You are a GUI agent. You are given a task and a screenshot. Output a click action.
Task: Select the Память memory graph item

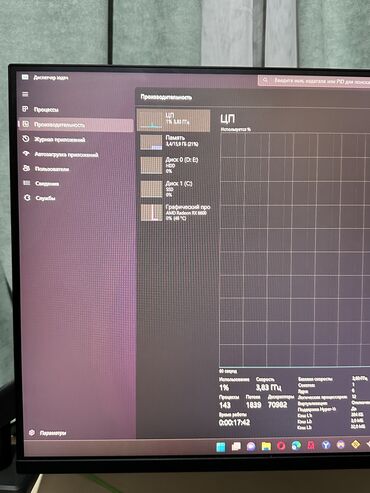pos(174,142)
